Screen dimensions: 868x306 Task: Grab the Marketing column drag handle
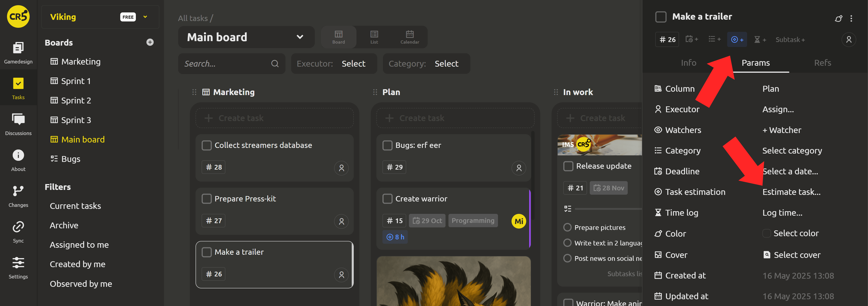194,92
